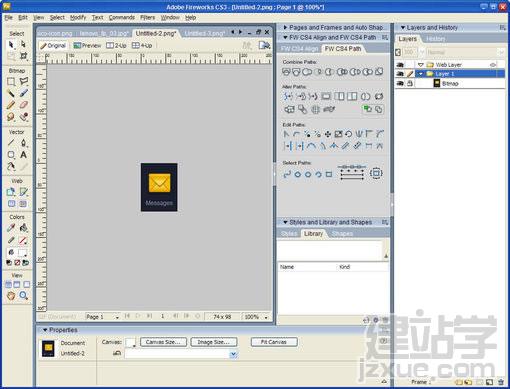
Task: Click the Crop tool
Action: click(23, 56)
